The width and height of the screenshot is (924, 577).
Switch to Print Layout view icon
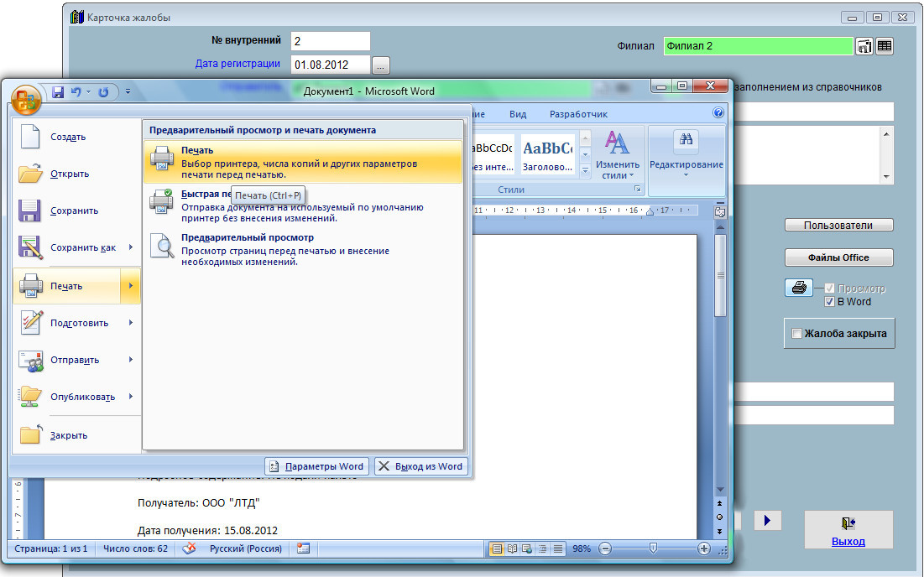[x=498, y=548]
